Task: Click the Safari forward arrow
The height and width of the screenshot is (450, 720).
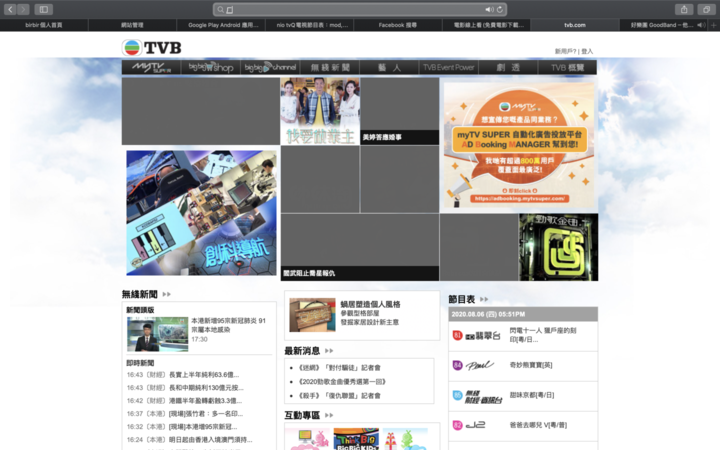Action: click(23, 9)
